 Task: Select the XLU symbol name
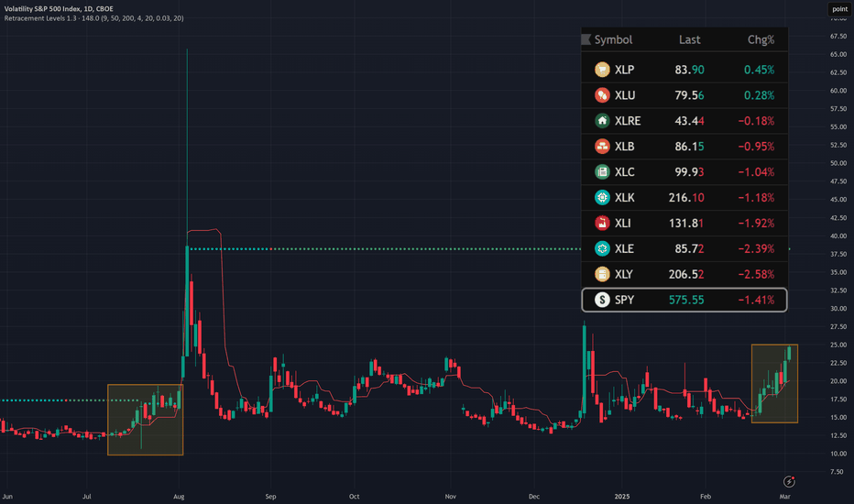coord(625,95)
